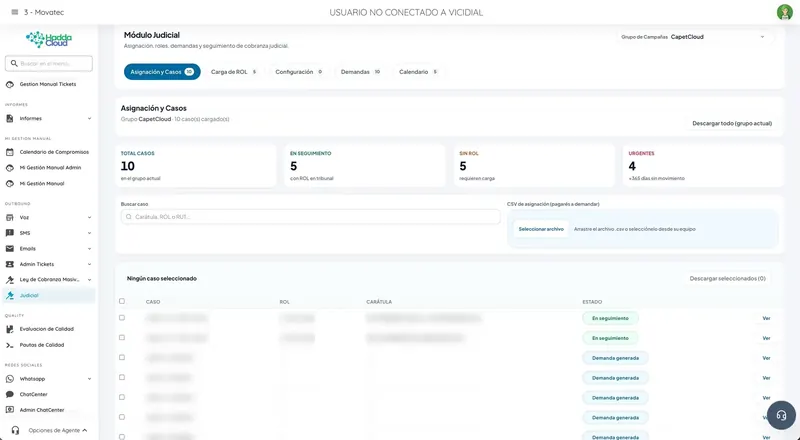The width and height of the screenshot is (800, 440).
Task: Click the Opciones de Agente headset icon
Action: pyautogui.click(x=15, y=430)
